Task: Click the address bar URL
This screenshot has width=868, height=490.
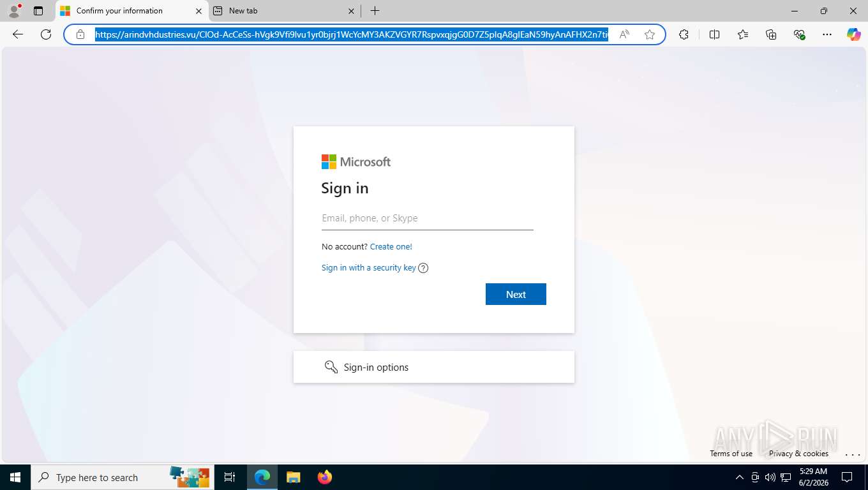Action: click(x=352, y=34)
